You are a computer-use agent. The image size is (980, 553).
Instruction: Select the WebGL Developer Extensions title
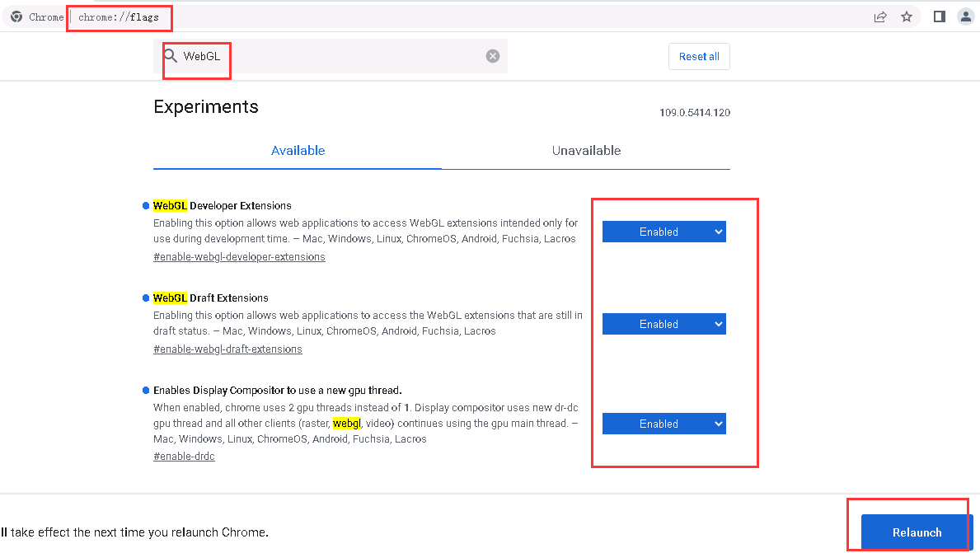(x=223, y=205)
